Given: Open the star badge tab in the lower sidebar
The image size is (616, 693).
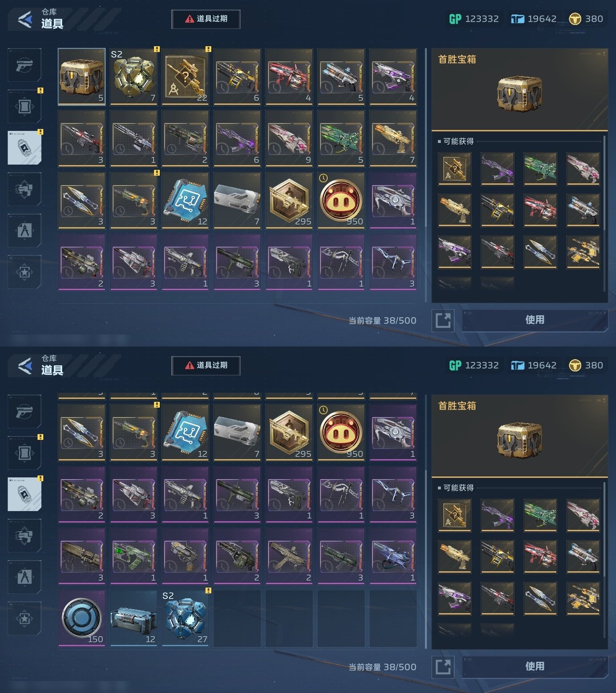Looking at the screenshot, I should point(25,618).
